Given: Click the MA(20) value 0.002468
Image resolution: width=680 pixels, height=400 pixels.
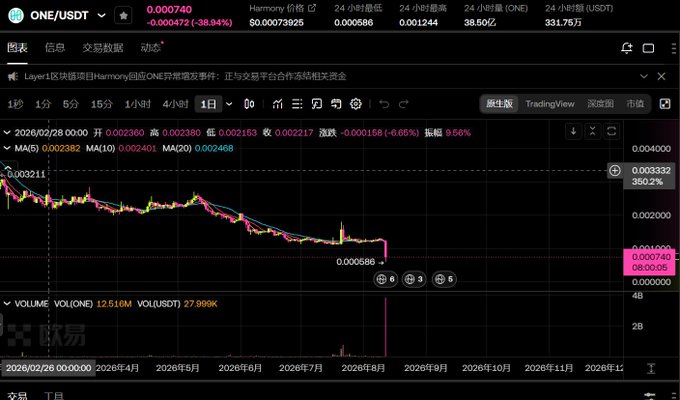Looking at the screenshot, I should 214,148.
